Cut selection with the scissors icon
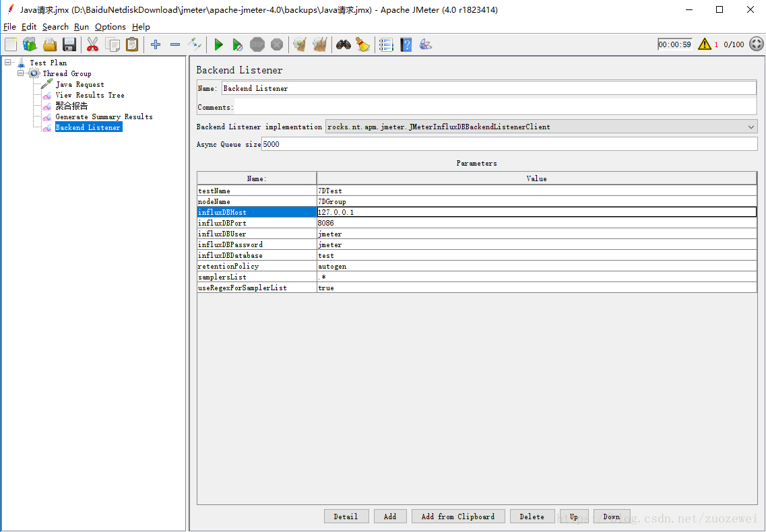 pyautogui.click(x=93, y=44)
